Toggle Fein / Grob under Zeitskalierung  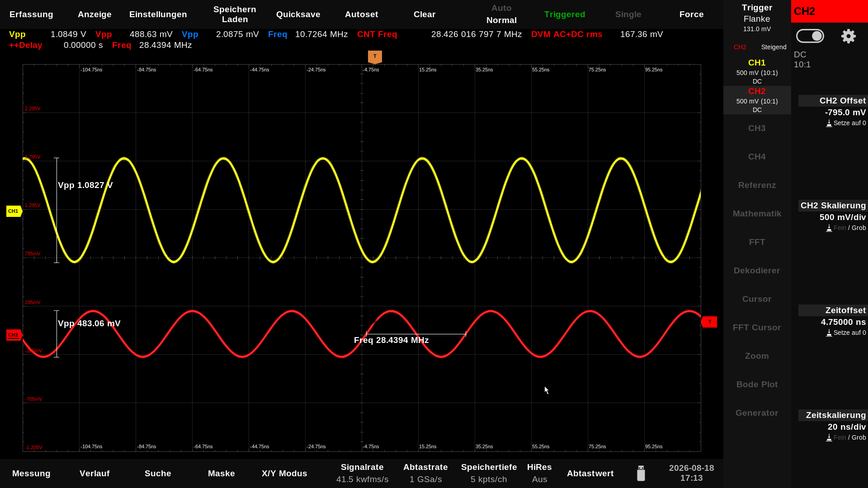point(846,437)
